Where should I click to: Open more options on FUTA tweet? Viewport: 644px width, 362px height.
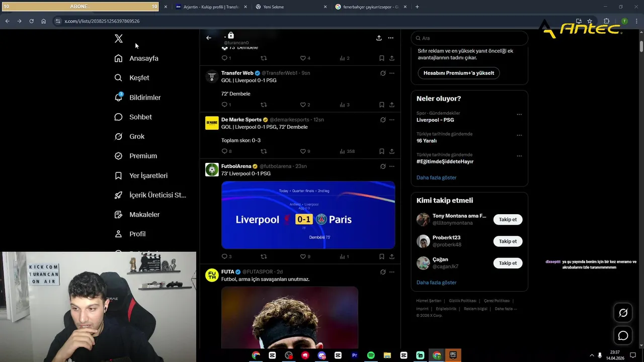tap(392, 272)
